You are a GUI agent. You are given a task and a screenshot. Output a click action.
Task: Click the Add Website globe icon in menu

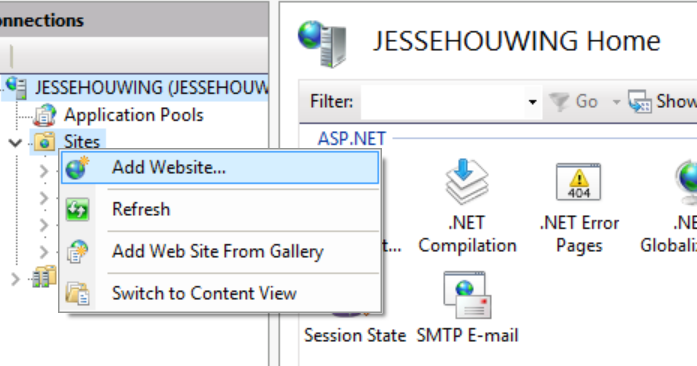[x=77, y=168]
